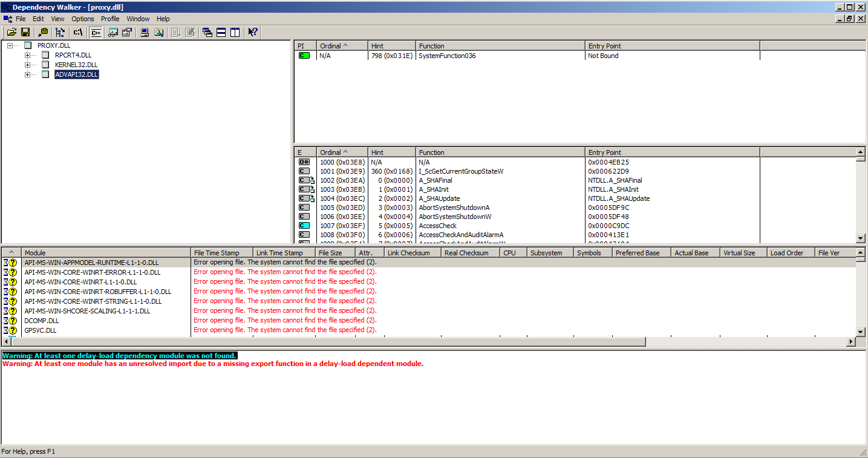Click the Copy toolbar icon
Screen dimensions: 868x458
click(x=44, y=32)
